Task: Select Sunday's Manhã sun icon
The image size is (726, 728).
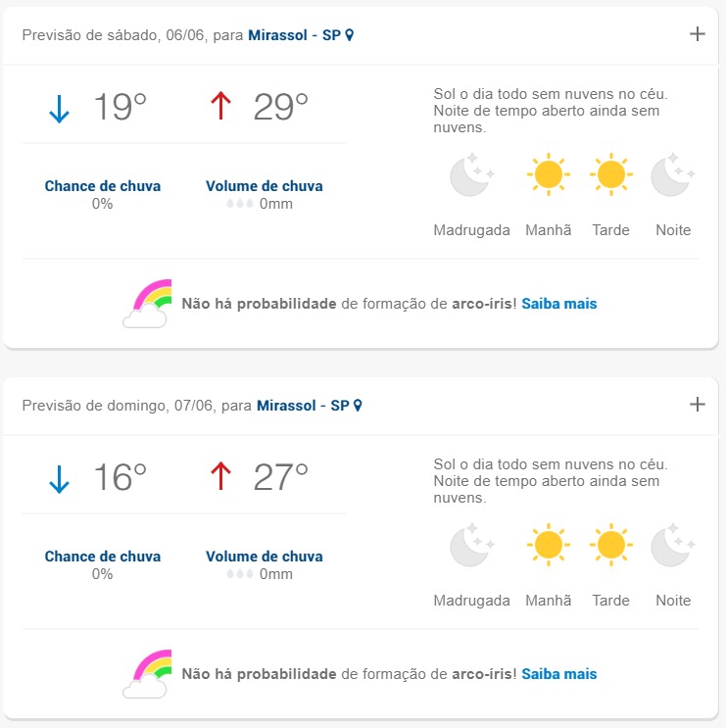Action: coord(549,545)
